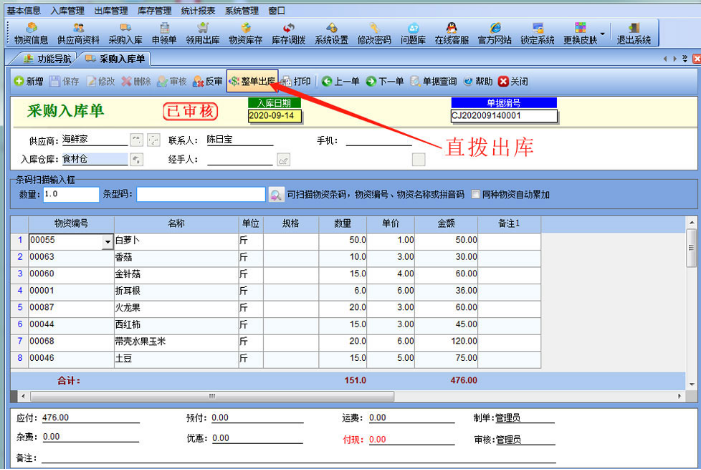Image resolution: width=701 pixels, height=470 pixels.
Task: Open the 出库管理 menu
Action: [x=111, y=10]
